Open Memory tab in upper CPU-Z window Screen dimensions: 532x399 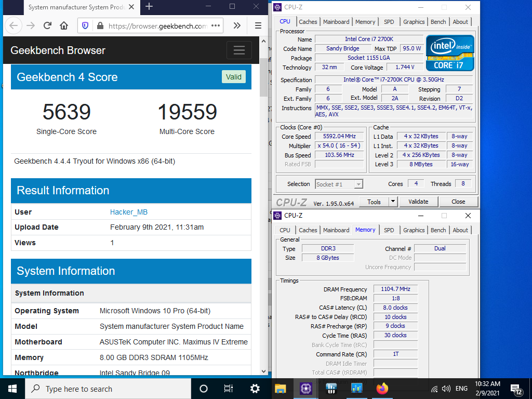[365, 22]
